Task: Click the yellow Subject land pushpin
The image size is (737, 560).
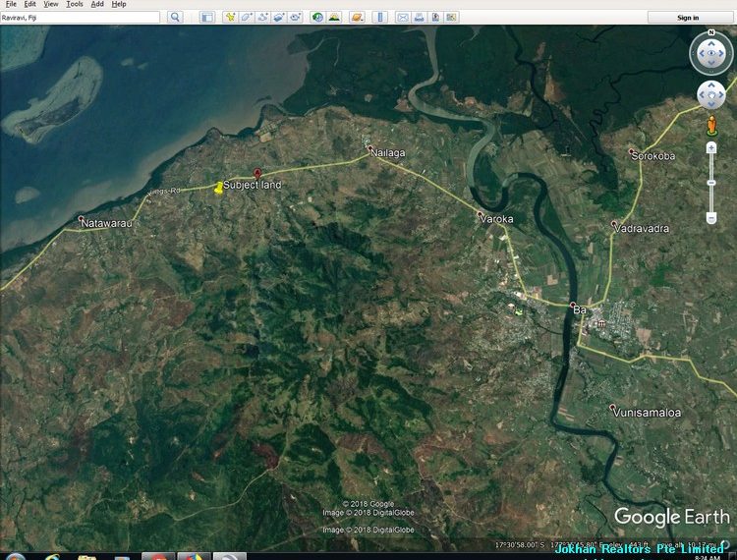Action: (218, 187)
